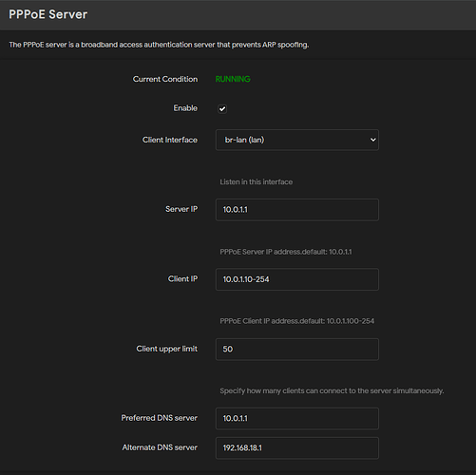This screenshot has width=476, height=475.
Task: Click the ARP spoofing description text
Action: click(159, 45)
